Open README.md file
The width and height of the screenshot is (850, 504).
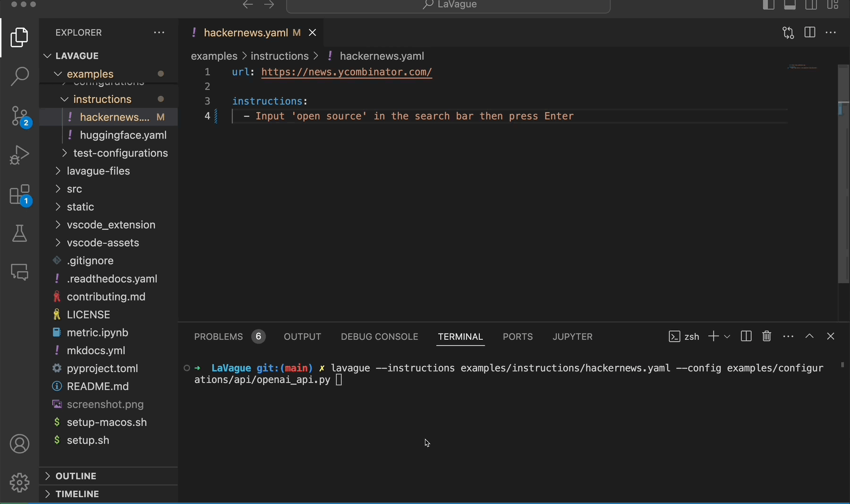click(109, 386)
